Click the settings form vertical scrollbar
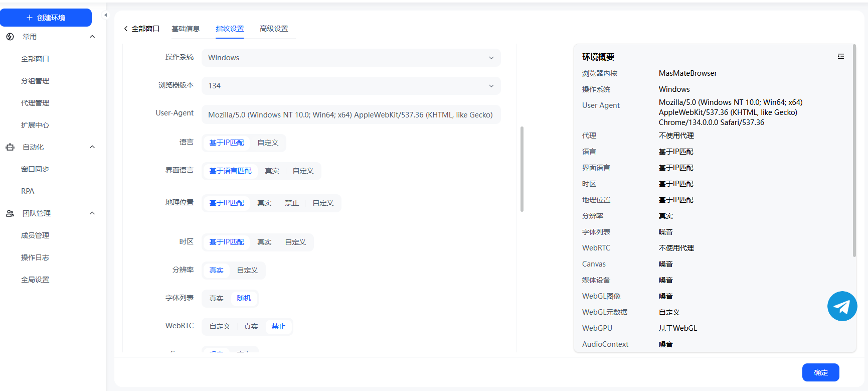The image size is (868, 391). (522, 169)
